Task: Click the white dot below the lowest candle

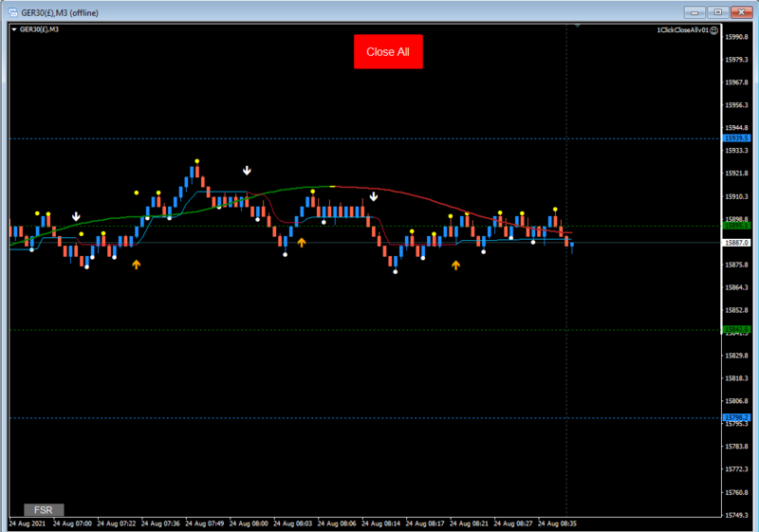Action: (396, 272)
